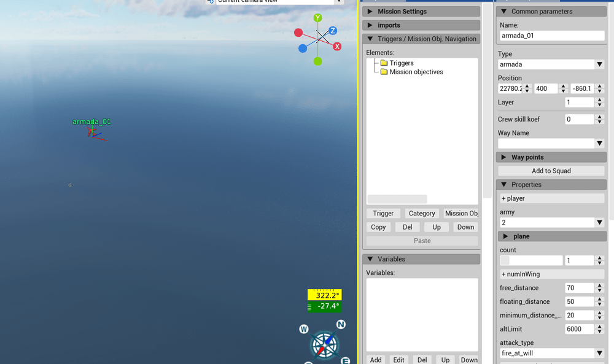The width and height of the screenshot is (614, 364).
Task: Click the Edit button under Variables
Action: (x=398, y=360)
